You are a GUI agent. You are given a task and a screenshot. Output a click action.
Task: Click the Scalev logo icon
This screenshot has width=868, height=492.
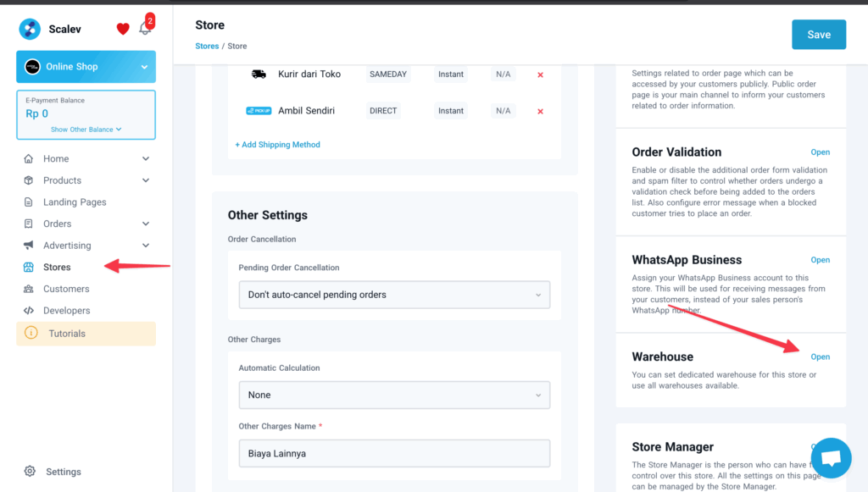click(x=30, y=30)
